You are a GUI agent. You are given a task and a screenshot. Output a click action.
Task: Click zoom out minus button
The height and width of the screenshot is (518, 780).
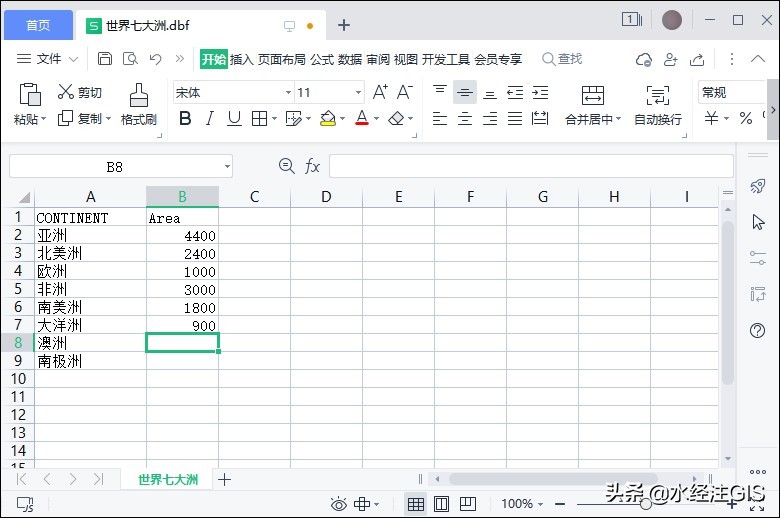point(560,504)
